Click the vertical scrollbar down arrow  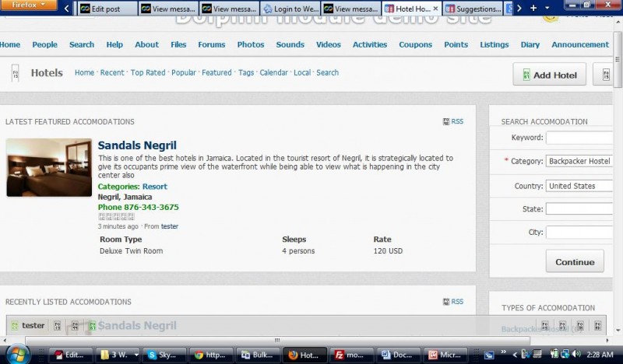618,330
